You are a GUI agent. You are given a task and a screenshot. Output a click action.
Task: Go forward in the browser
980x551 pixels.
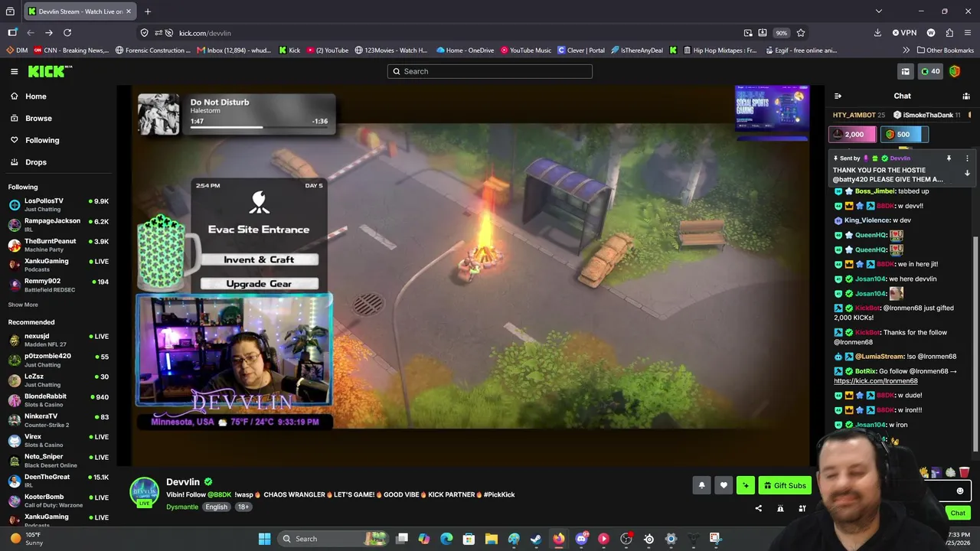[x=49, y=33]
